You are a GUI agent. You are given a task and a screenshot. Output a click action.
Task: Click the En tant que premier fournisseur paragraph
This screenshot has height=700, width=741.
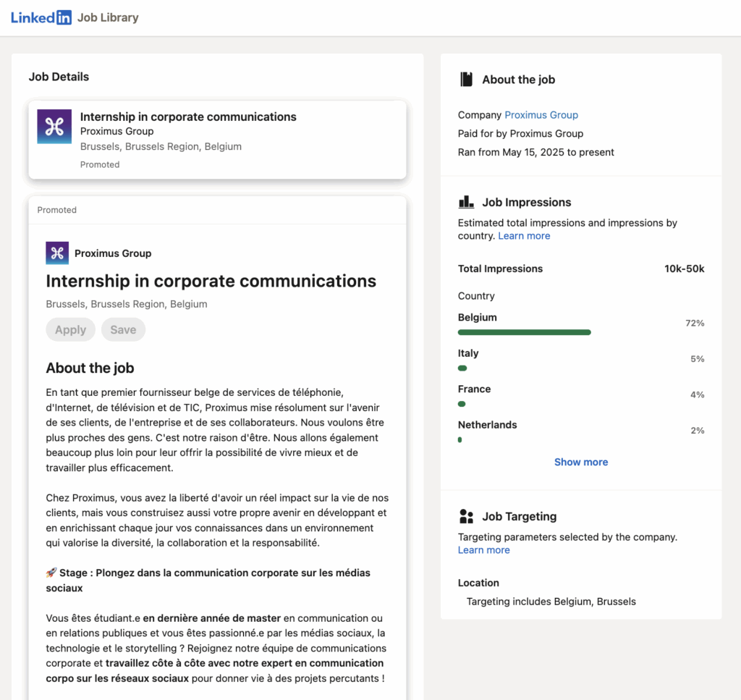215,430
